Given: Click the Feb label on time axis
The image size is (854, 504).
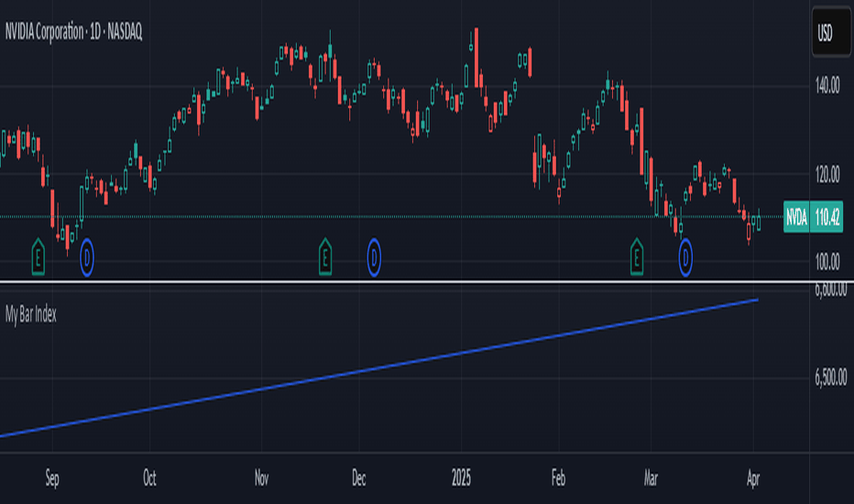Looking at the screenshot, I should click(x=558, y=478).
